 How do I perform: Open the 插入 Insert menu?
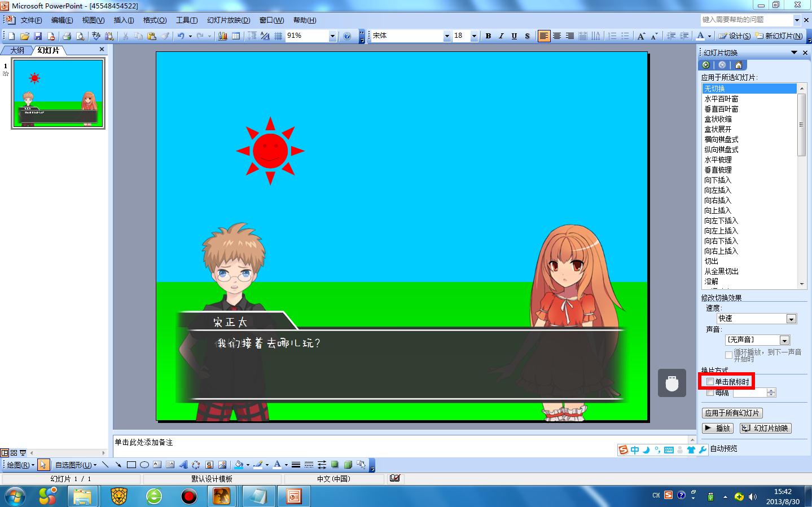pyautogui.click(x=124, y=20)
